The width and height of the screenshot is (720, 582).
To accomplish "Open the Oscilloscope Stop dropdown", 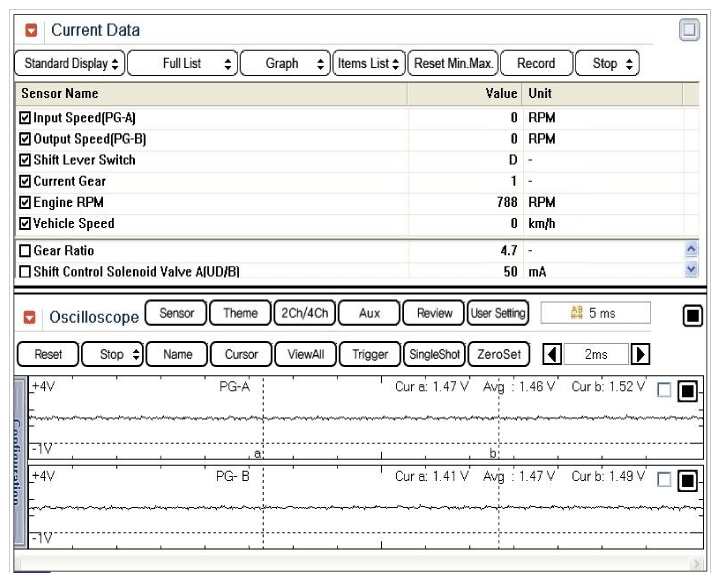I will point(112,354).
